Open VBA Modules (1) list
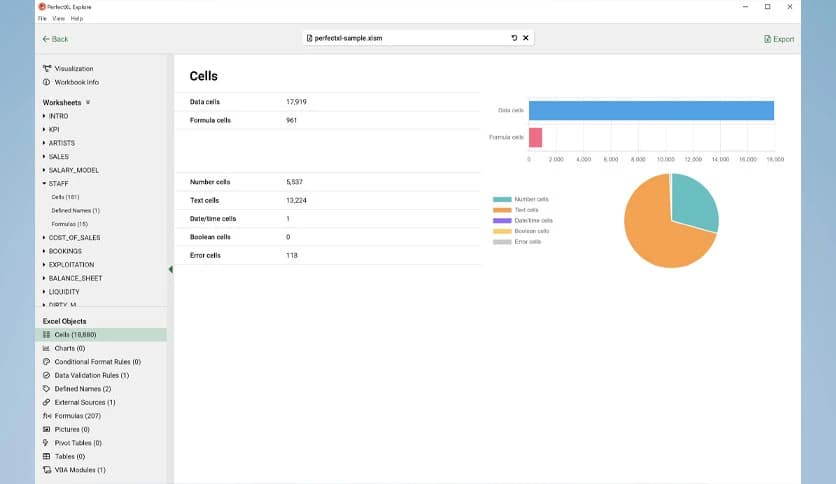This screenshot has height=484, width=836. coord(74,470)
